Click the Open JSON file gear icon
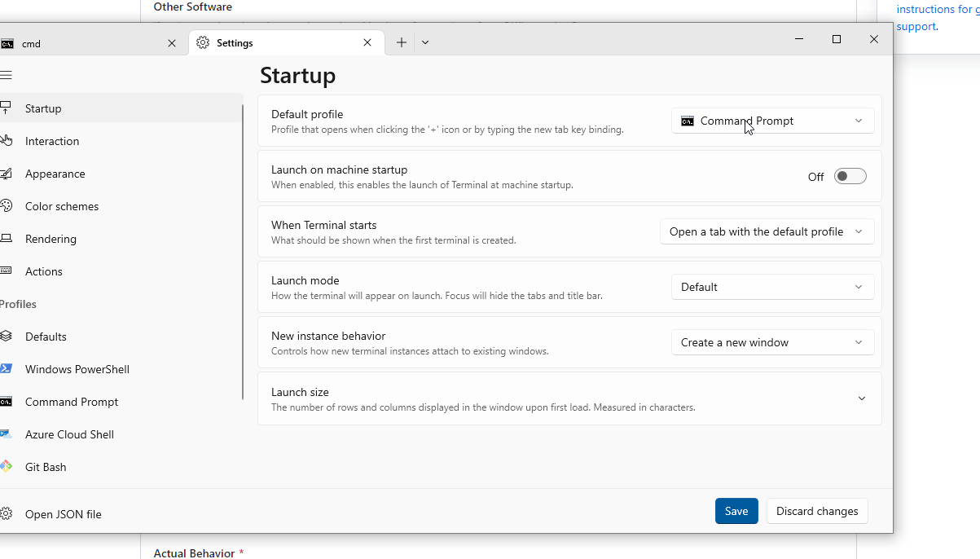This screenshot has height=559, width=980. click(6, 514)
